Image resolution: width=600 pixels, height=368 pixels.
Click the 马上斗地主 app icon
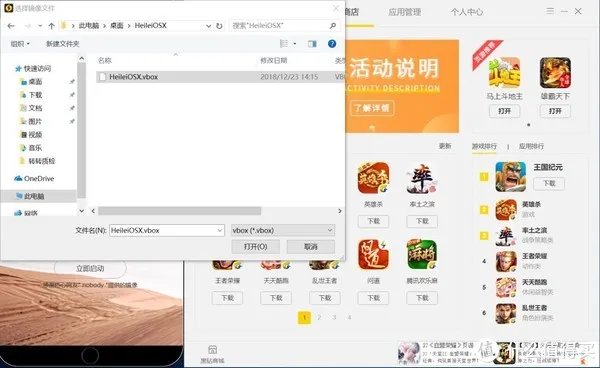pyautogui.click(x=504, y=73)
